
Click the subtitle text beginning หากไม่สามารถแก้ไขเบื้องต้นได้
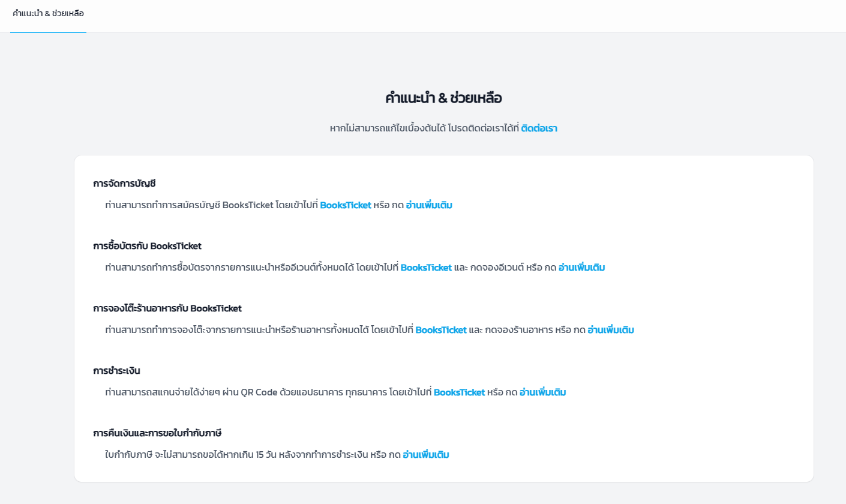[424, 128]
